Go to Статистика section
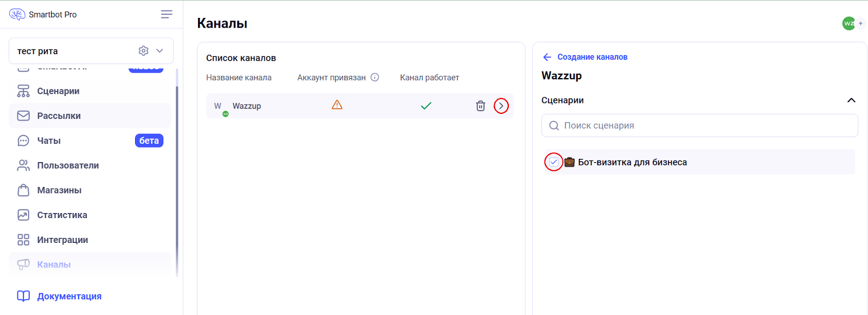Viewport: 868px width, 315px height. click(62, 215)
